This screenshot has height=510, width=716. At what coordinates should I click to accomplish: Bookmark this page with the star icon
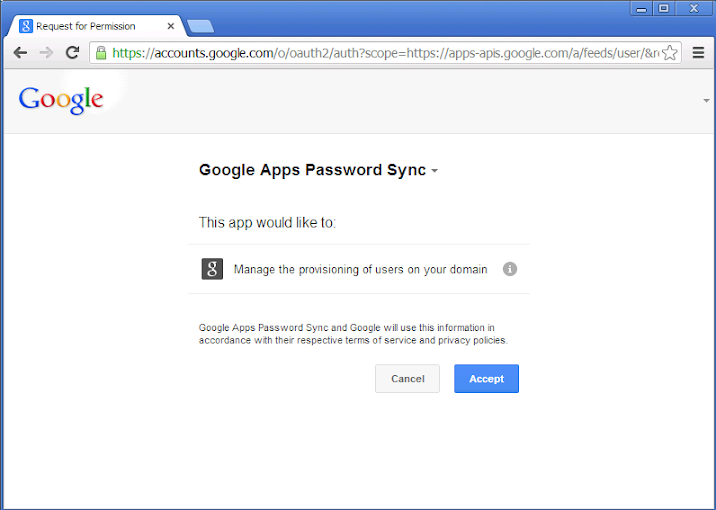click(x=670, y=53)
